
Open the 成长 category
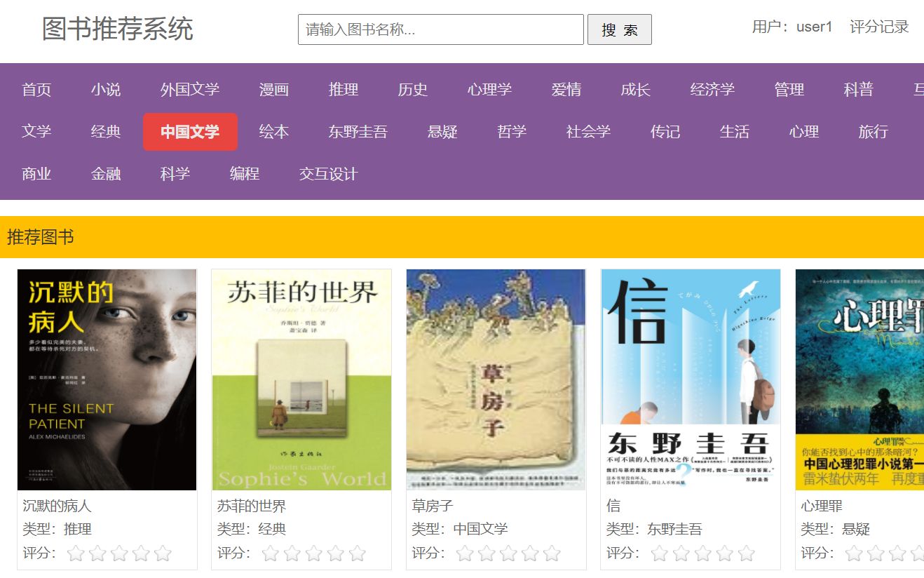[636, 90]
